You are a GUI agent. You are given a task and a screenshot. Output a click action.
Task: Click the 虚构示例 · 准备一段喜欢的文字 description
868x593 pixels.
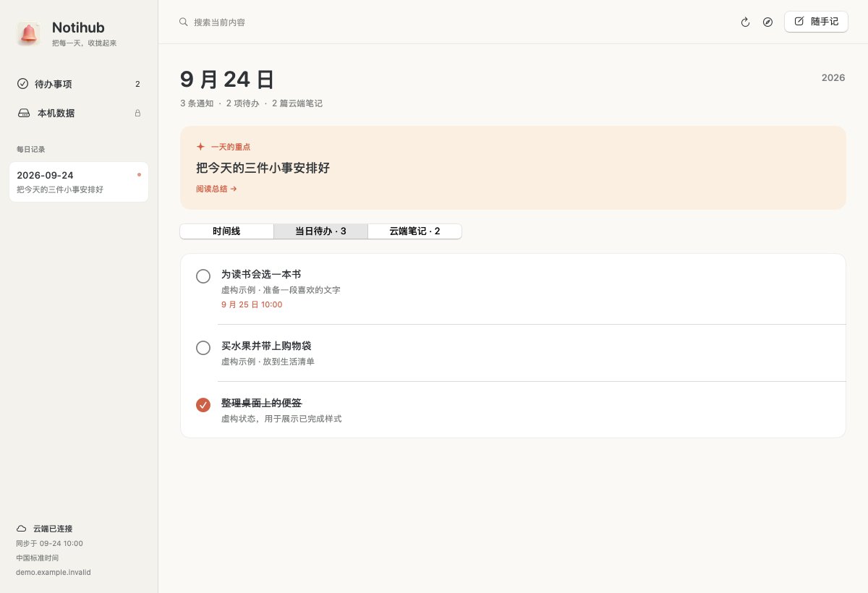point(281,290)
